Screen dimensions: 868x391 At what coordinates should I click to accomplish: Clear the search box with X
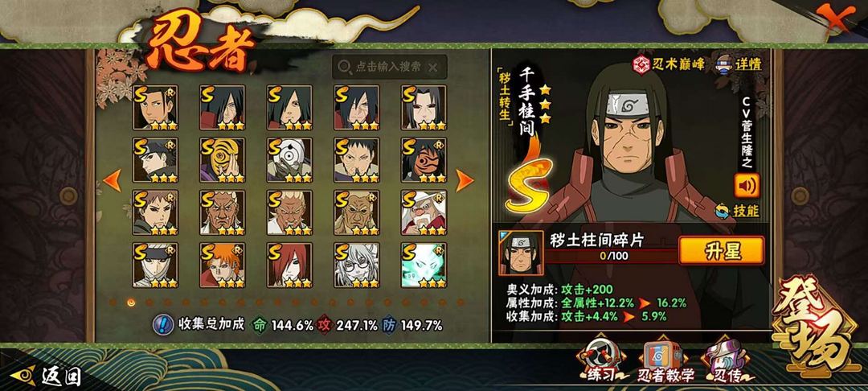point(433,67)
